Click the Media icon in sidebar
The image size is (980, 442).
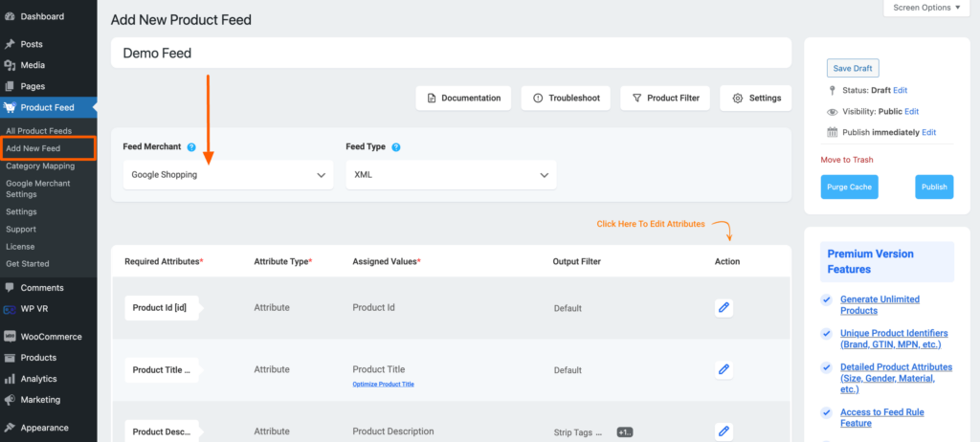[x=10, y=65]
